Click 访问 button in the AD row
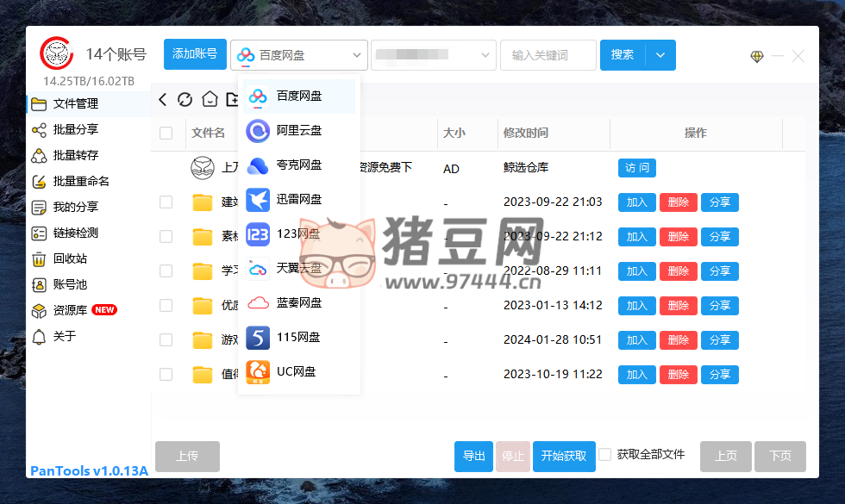The height and width of the screenshot is (504, 845). click(637, 168)
